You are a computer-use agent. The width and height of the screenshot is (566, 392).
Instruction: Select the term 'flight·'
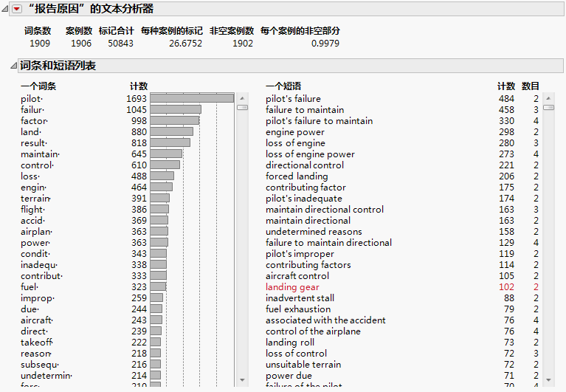[33, 210]
